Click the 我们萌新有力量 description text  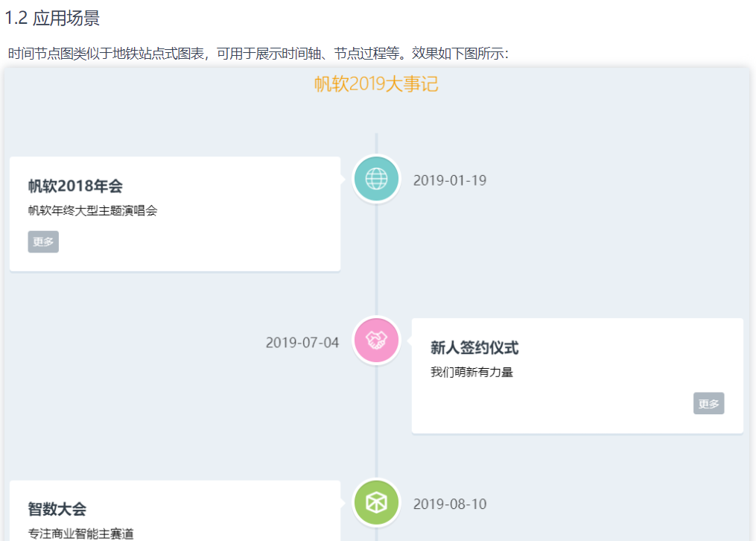(471, 373)
